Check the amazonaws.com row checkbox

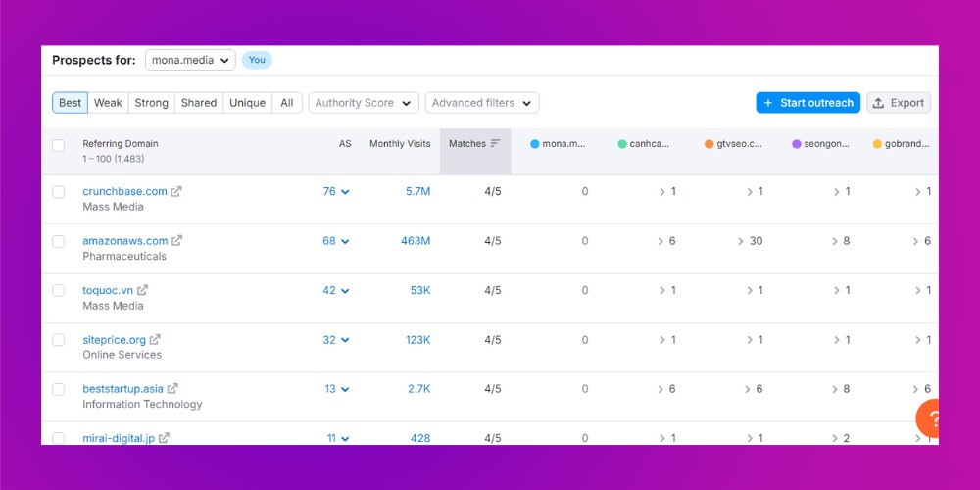(x=58, y=241)
